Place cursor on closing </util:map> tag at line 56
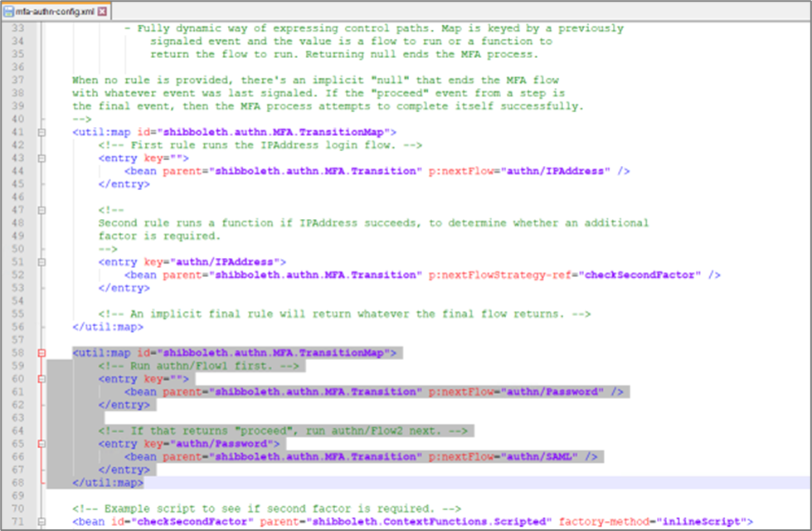Viewport: 812px width, 531px height. tap(108, 327)
